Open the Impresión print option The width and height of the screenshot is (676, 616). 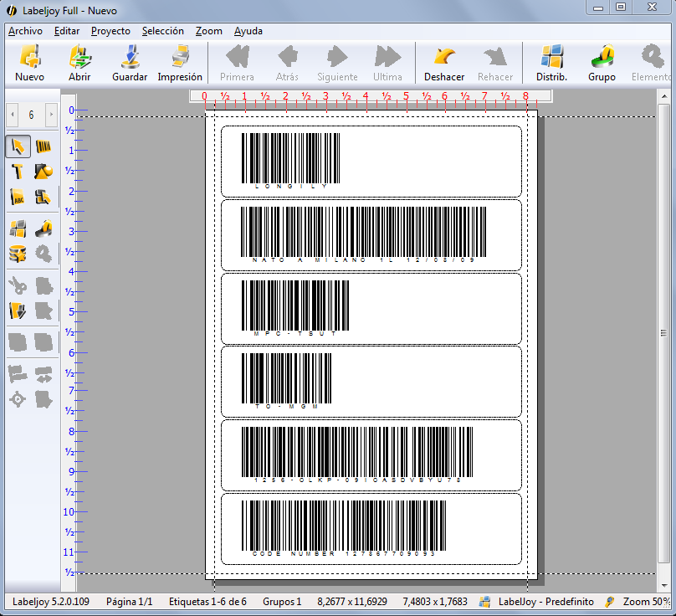[x=180, y=63]
